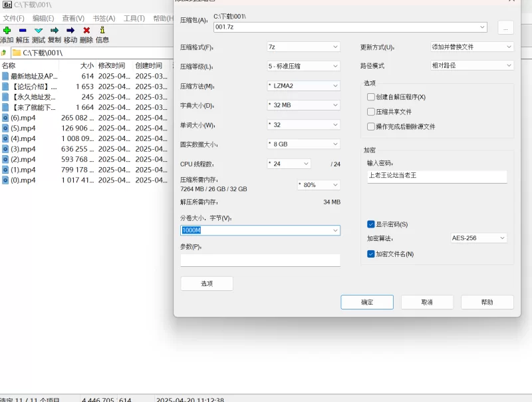Tick the 操作完成后删除源文件 checkbox
This screenshot has height=402, width=532.
point(371,126)
